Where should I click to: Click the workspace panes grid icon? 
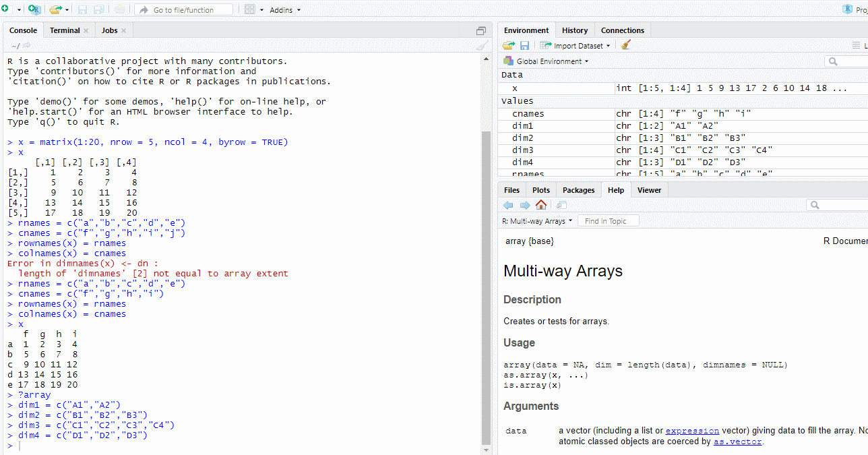(x=250, y=9)
